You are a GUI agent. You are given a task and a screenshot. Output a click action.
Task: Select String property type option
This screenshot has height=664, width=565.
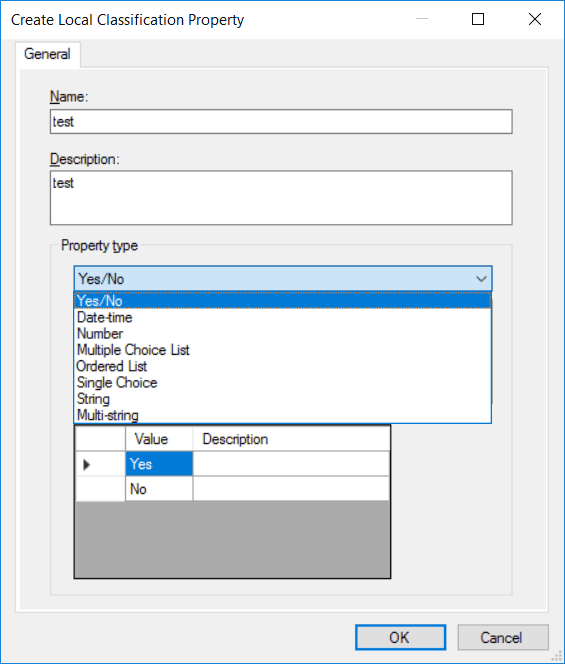coord(282,399)
